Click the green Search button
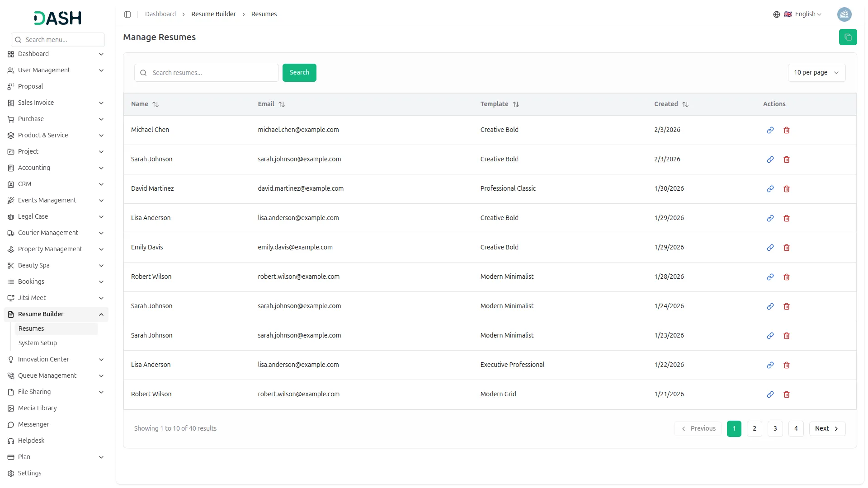868x488 pixels. tap(299, 73)
